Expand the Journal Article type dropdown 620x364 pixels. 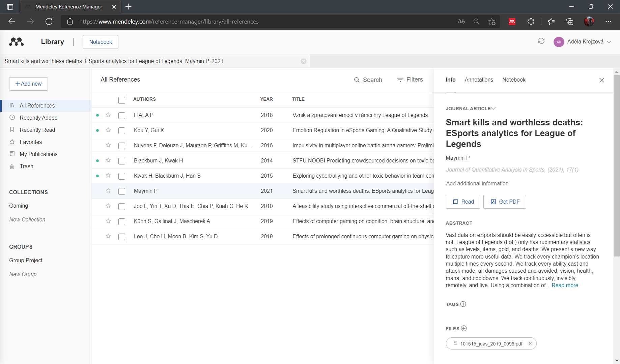pyautogui.click(x=471, y=109)
